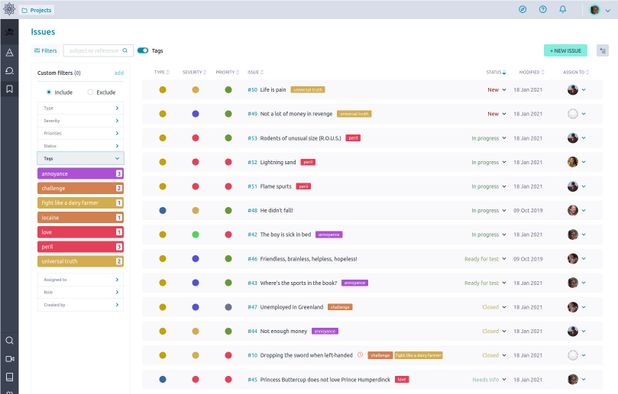Toggle the universal truth tag filter in the sidebar
This screenshot has height=394, width=618.
pos(80,261)
